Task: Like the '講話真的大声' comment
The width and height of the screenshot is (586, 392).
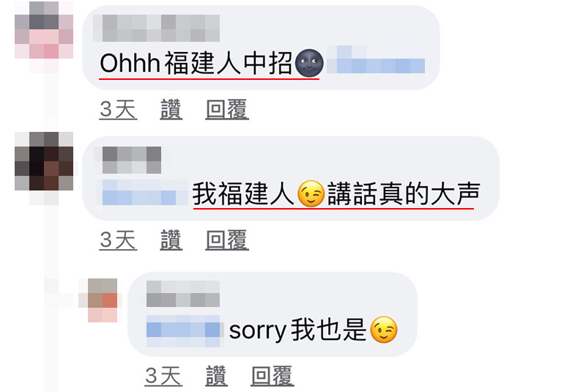Action: (x=171, y=240)
